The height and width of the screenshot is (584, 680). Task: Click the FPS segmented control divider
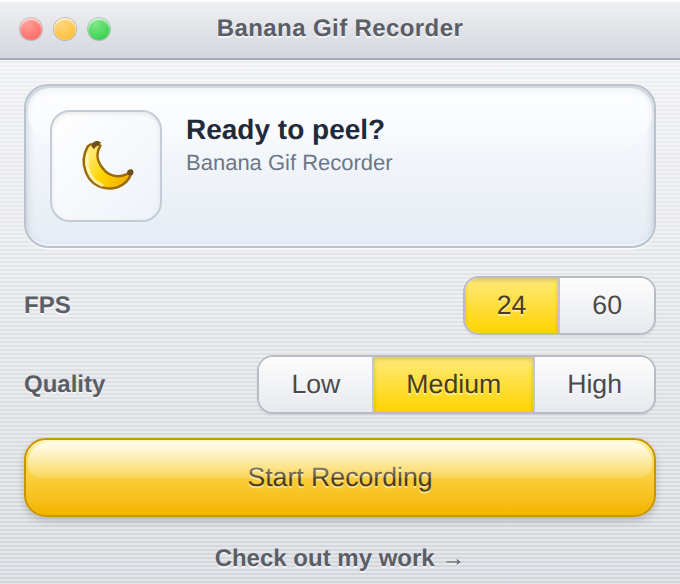(x=559, y=305)
